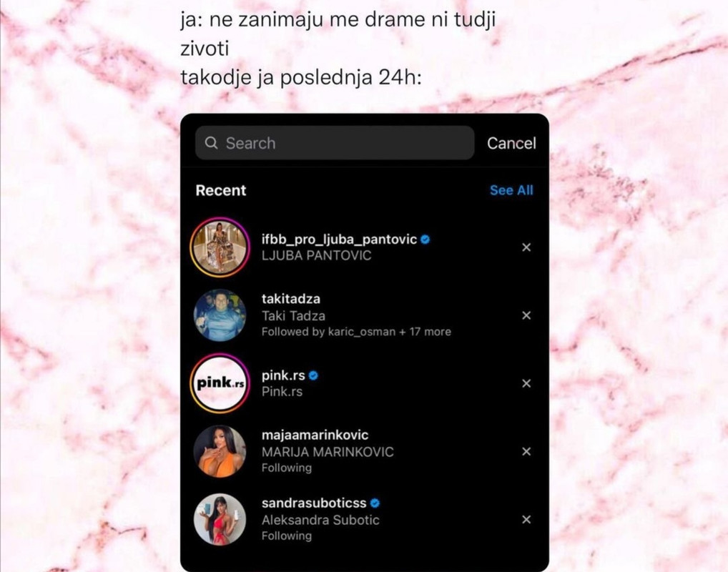728x572 pixels.
Task: Select the sandrasuboticss username result
Action: 314,503
